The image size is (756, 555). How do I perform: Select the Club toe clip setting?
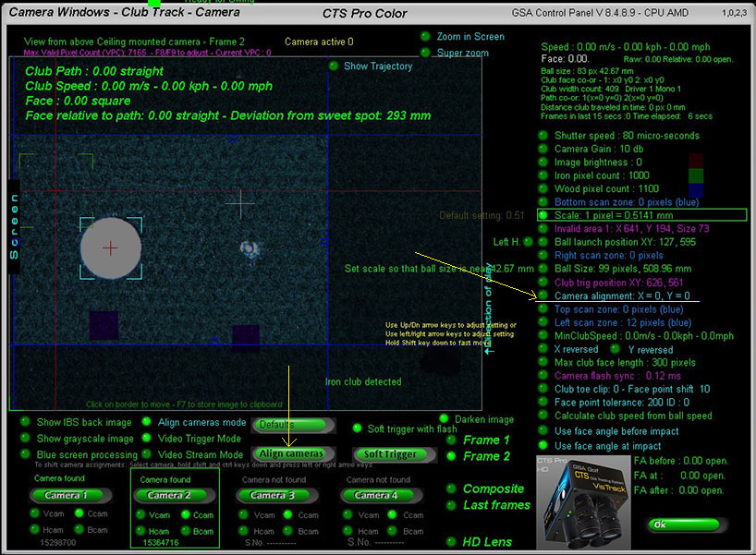pyautogui.click(x=543, y=389)
